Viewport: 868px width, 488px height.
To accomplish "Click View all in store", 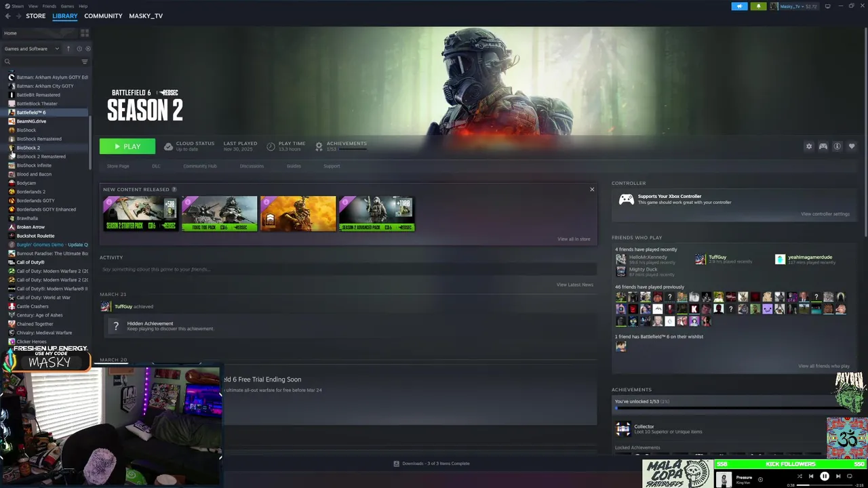I will [x=574, y=239].
